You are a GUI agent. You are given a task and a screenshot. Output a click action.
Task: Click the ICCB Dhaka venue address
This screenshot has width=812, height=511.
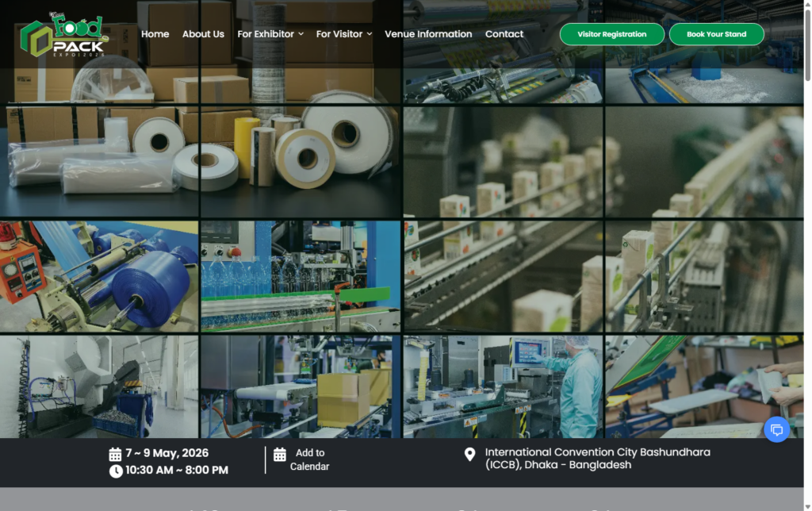597,459
